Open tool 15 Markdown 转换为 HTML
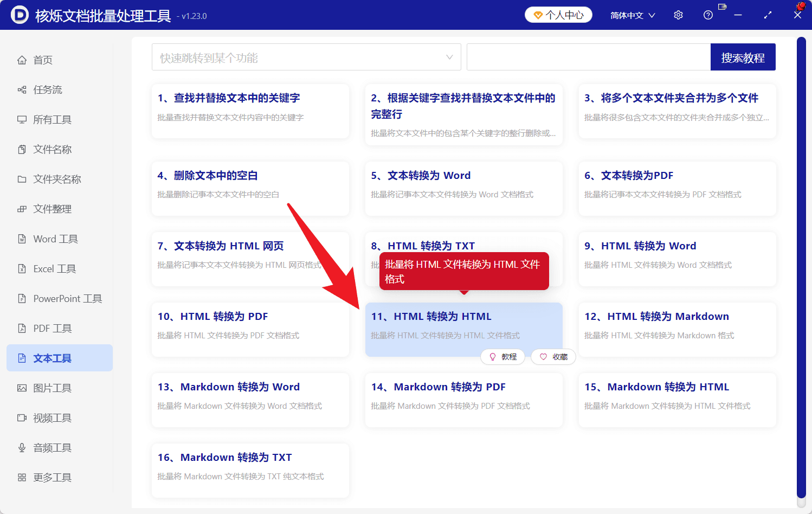Screen dimensions: 812x514 click(678, 400)
